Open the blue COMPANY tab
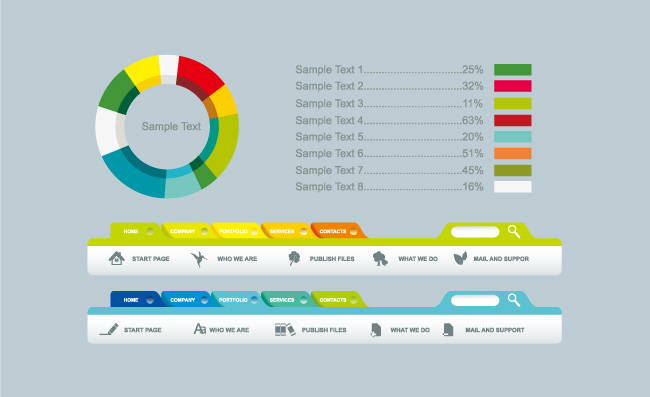This screenshot has width=650, height=397. click(x=186, y=299)
